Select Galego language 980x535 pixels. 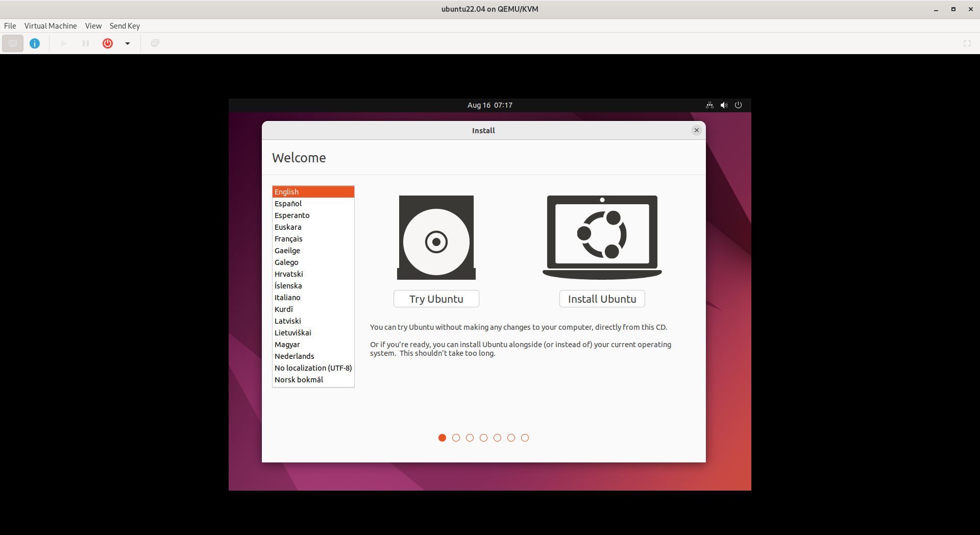point(313,262)
